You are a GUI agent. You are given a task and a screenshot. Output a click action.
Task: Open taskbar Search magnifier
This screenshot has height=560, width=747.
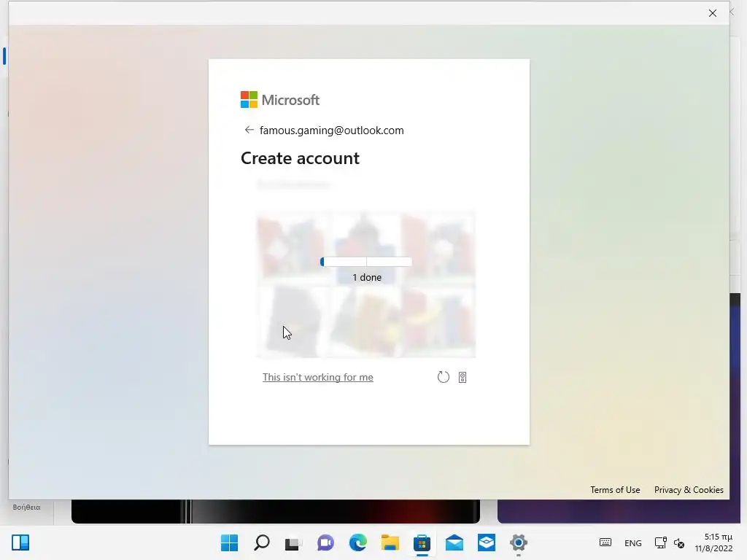coord(262,542)
